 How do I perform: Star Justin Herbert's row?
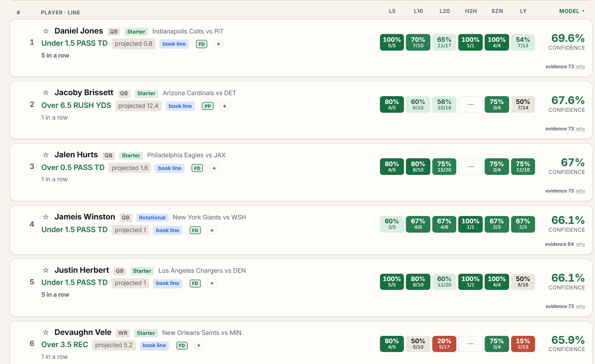46,270
